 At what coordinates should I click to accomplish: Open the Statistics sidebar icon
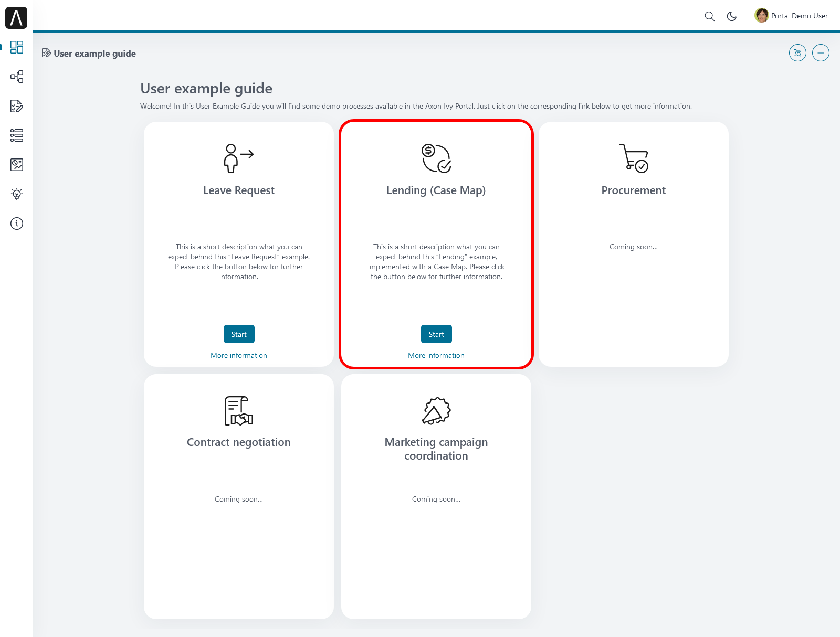click(17, 165)
